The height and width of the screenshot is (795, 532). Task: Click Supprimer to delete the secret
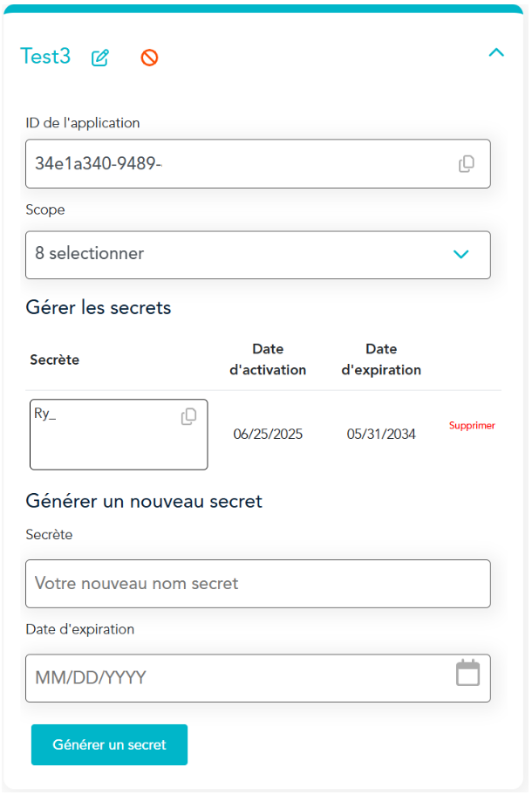point(472,426)
